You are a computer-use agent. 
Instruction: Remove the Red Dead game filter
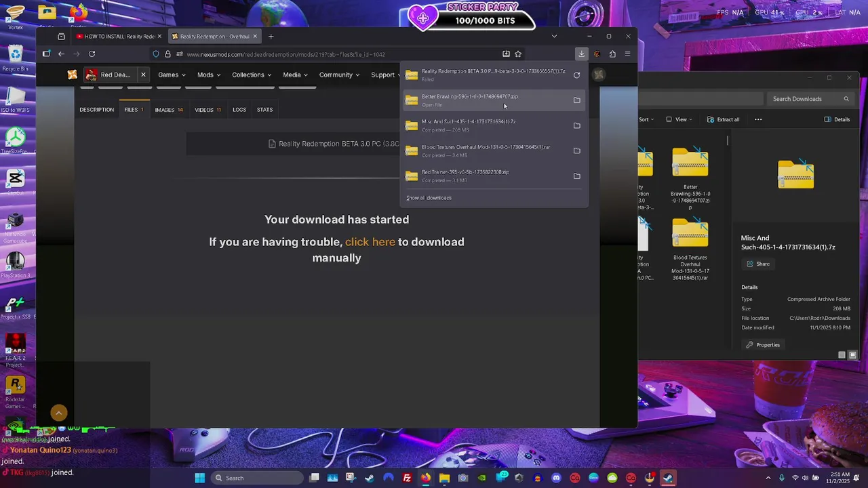[143, 75]
